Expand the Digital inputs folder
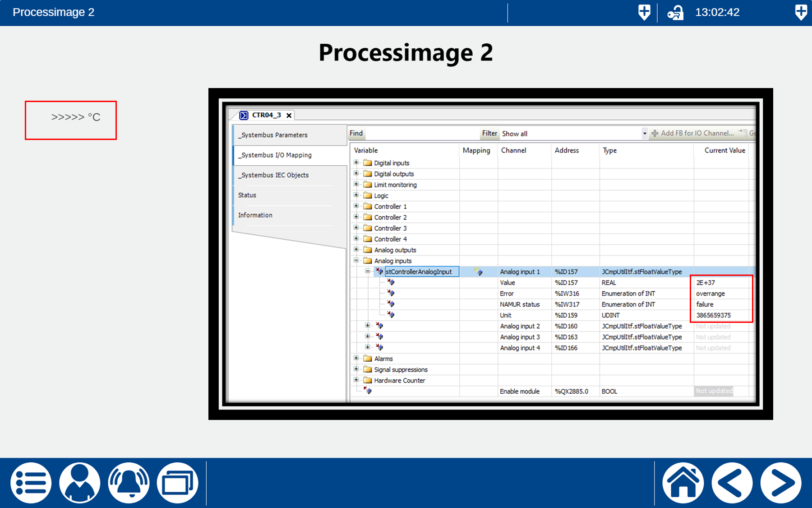 coord(356,163)
